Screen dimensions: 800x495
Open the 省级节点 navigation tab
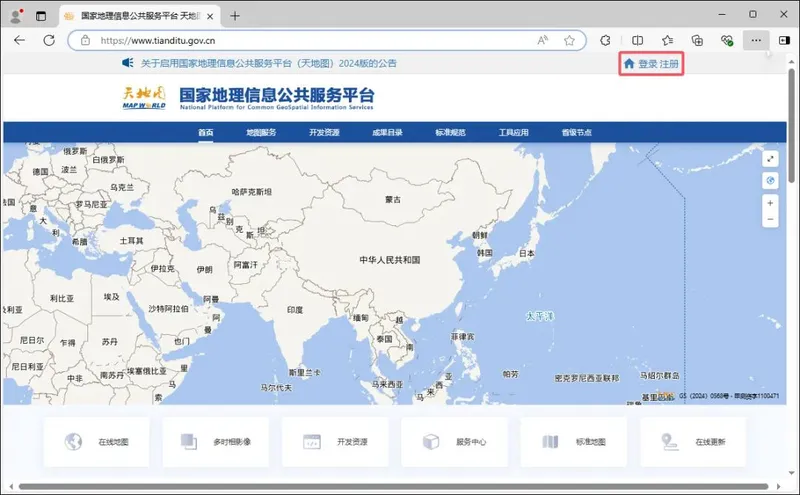577,132
